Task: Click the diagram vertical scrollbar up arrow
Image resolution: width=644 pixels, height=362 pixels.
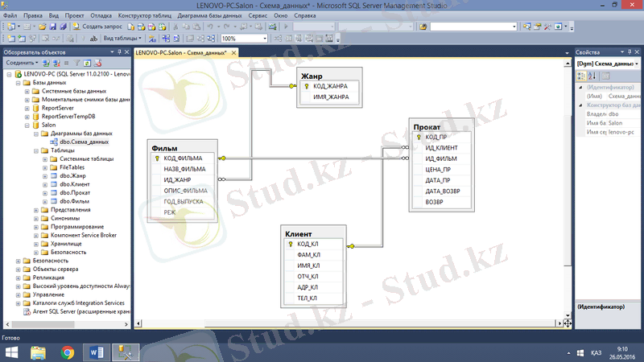Action: pyautogui.click(x=568, y=64)
